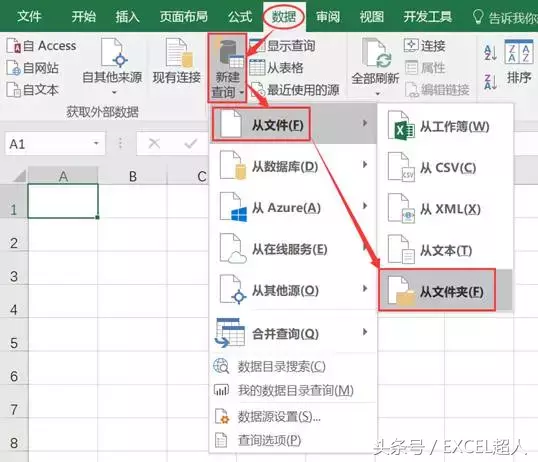Sort descending with the Z-A icon
The height and width of the screenshot is (462, 538).
click(x=490, y=82)
